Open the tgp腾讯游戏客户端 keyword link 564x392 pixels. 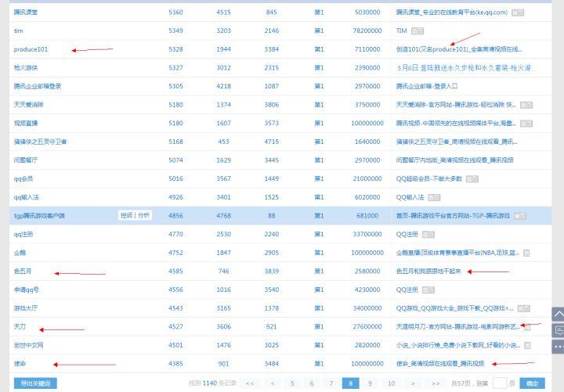(x=39, y=216)
